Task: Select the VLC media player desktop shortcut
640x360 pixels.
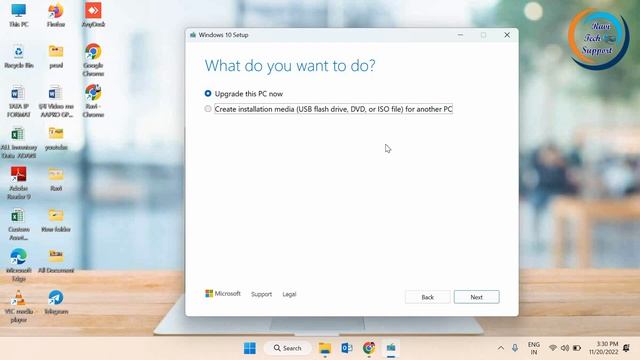Action: (19, 307)
